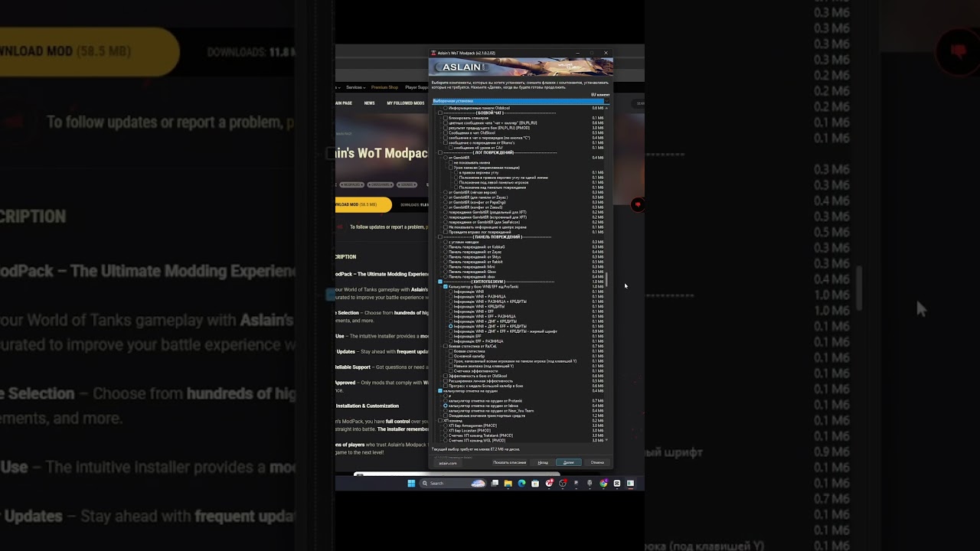Open Services dropdown in webpage navigation

[x=356, y=87]
